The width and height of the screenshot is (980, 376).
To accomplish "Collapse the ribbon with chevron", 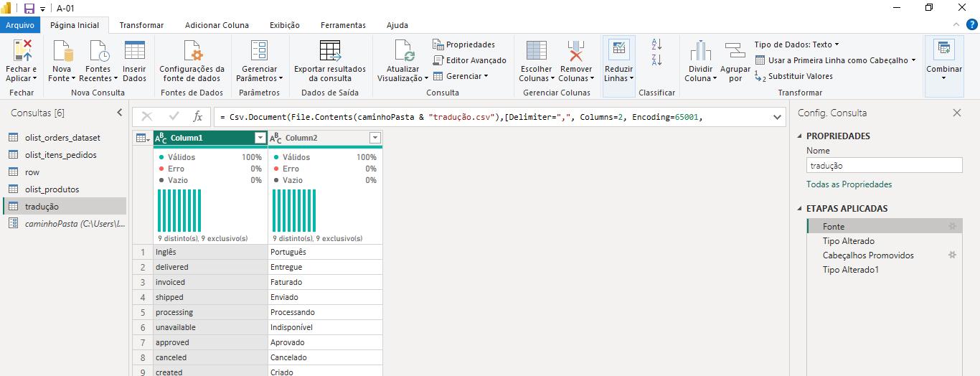I will (957, 24).
